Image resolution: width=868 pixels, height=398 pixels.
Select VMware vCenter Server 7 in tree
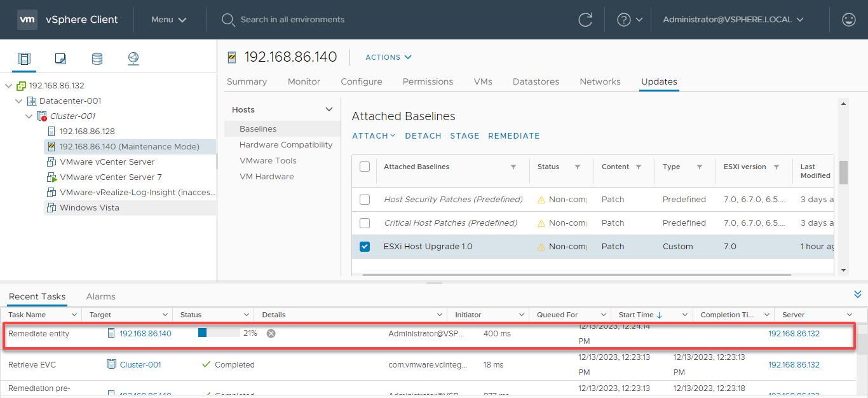click(111, 177)
